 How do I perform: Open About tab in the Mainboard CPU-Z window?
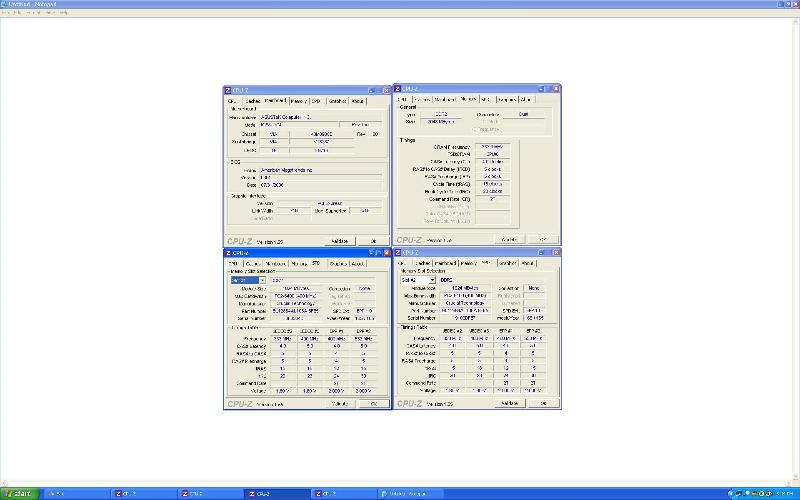[x=358, y=101]
